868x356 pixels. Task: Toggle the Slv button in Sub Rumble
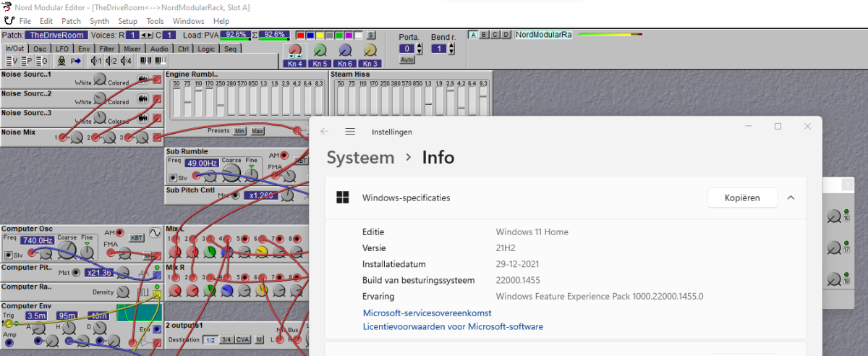tap(173, 177)
